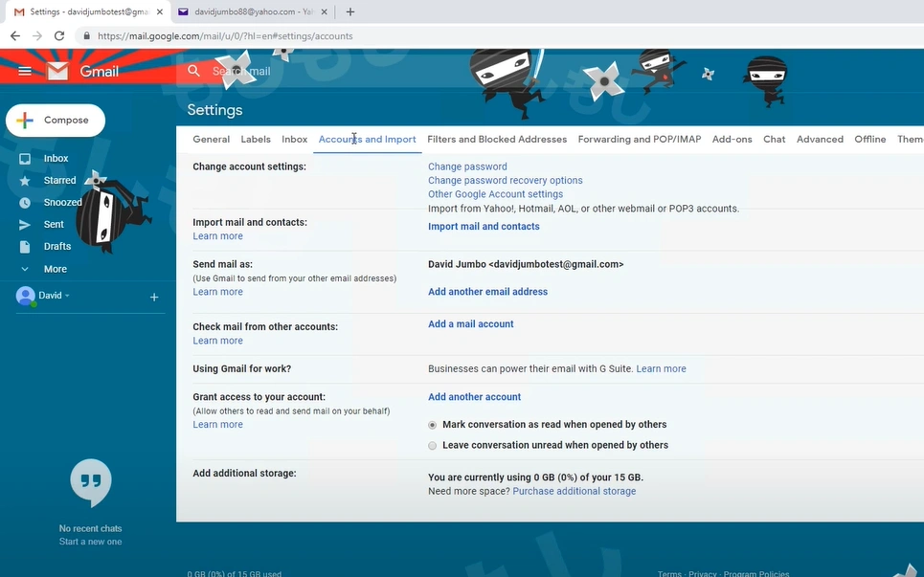Click Add a mail account link

(x=471, y=324)
